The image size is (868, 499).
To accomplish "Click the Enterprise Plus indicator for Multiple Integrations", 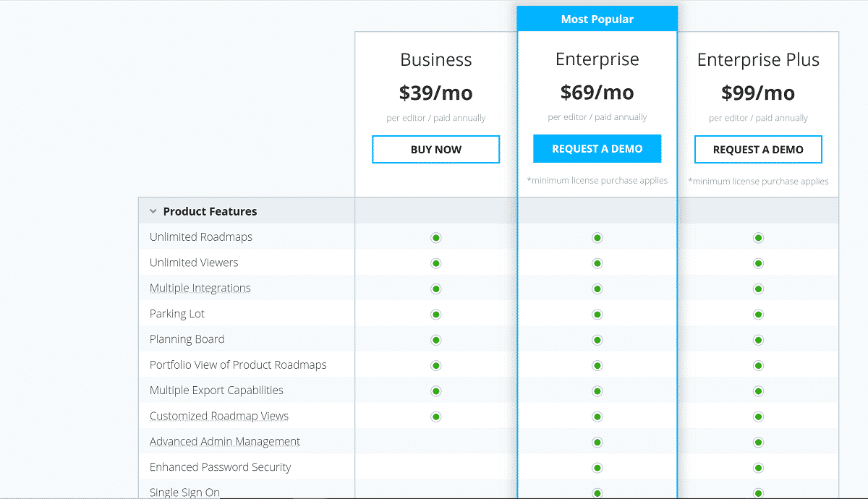I will (758, 288).
